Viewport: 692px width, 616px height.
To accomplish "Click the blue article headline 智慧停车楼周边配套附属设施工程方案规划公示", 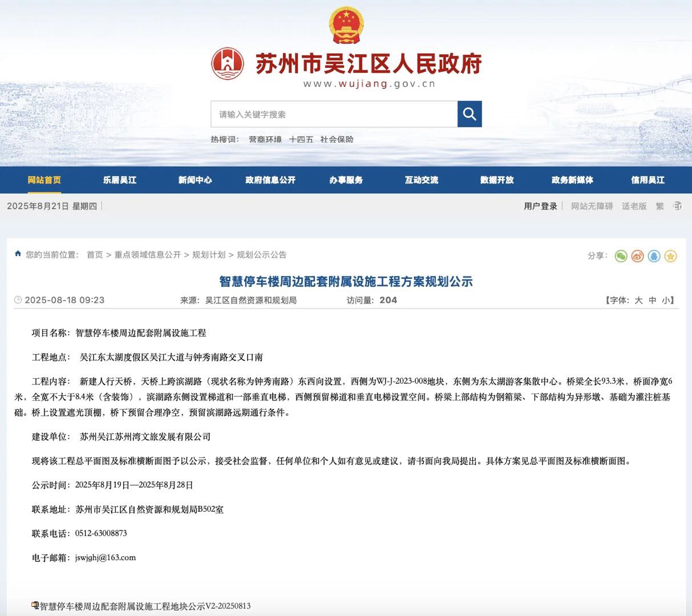I will coord(346,281).
